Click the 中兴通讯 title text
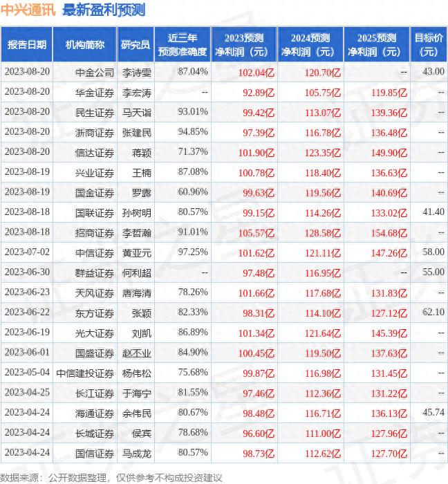The image size is (448, 484). (28, 10)
